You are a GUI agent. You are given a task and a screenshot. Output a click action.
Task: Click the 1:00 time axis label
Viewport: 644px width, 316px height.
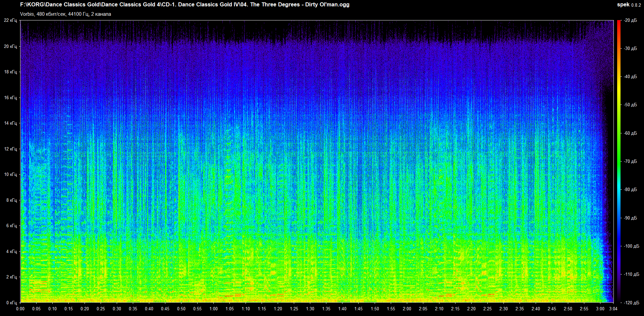coord(213,309)
